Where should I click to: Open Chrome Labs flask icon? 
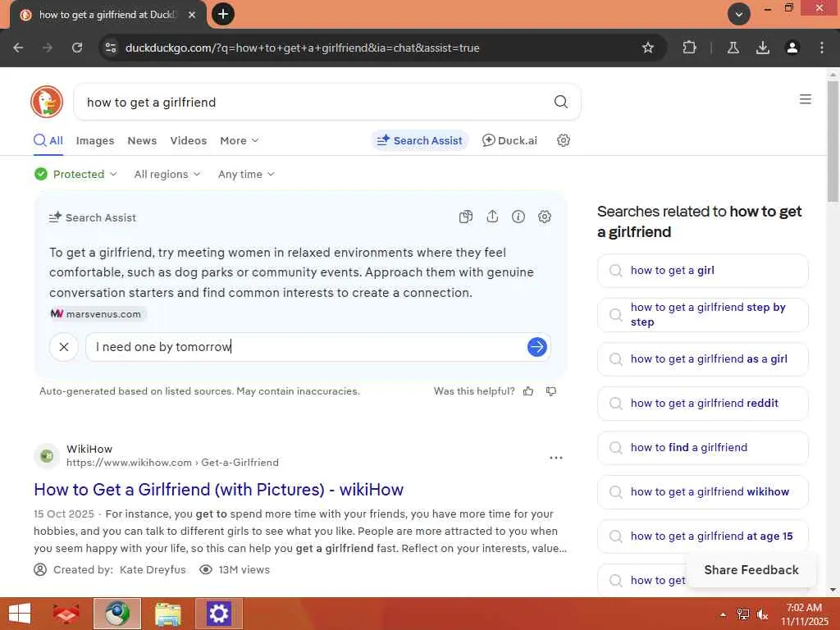pyautogui.click(x=733, y=48)
